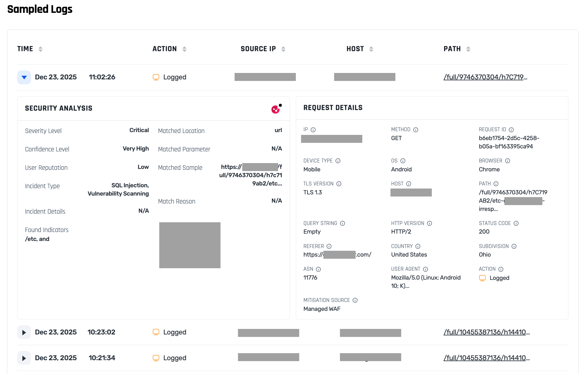Screen dimensions: 588x374
Task: Collapse the expanded Dec 23 11:02:26 log entry
Action: [24, 77]
